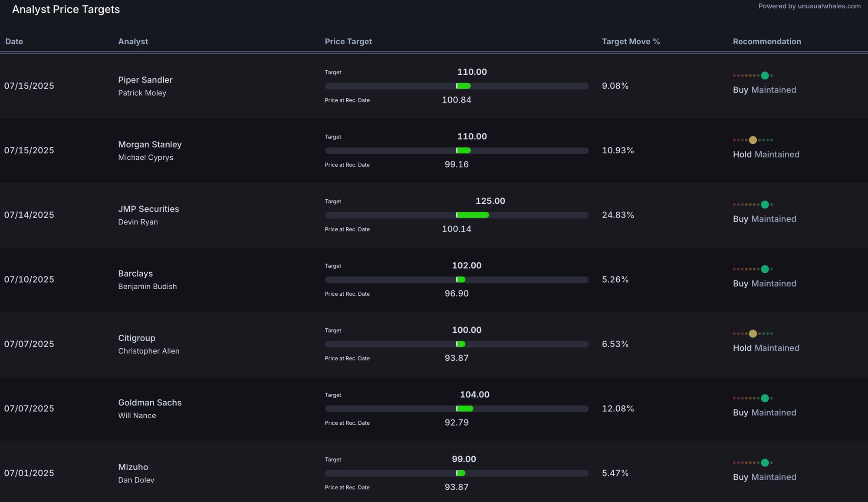This screenshot has width=868, height=502.
Task: Click the 9.08% target move value
Action: (x=615, y=86)
